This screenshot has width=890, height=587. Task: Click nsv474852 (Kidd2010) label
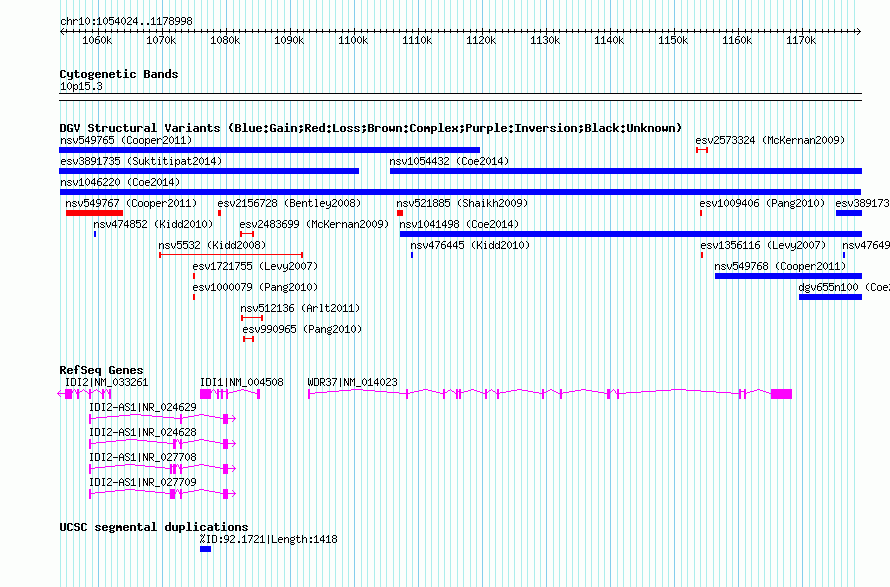pyautogui.click(x=153, y=224)
